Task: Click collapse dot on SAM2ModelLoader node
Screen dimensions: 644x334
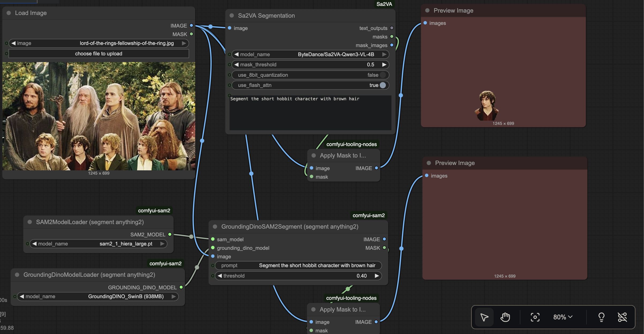Action: (x=30, y=222)
